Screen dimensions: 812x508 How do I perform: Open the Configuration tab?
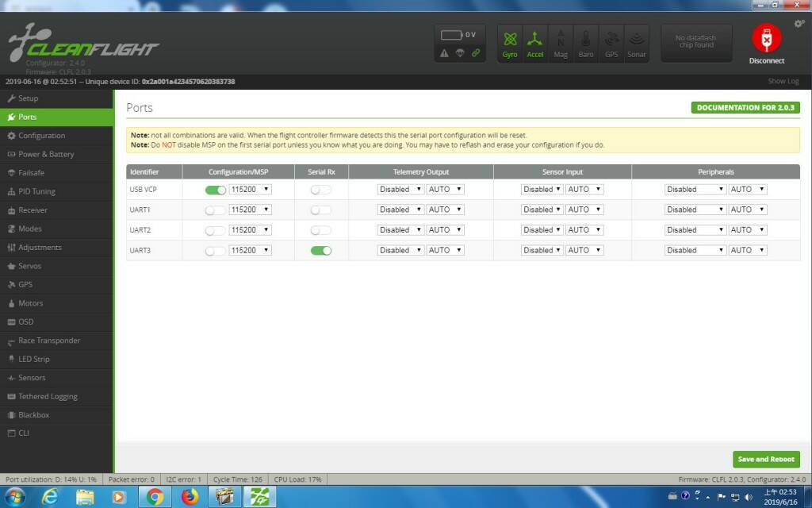(56, 135)
